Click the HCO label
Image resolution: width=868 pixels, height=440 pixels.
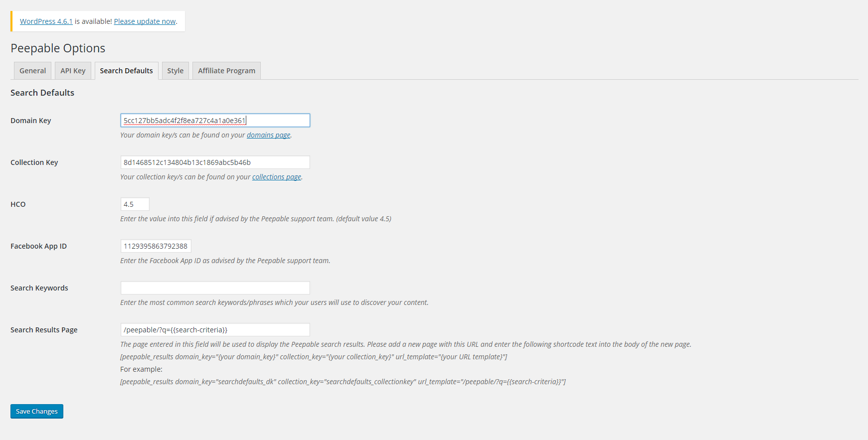pyautogui.click(x=18, y=204)
